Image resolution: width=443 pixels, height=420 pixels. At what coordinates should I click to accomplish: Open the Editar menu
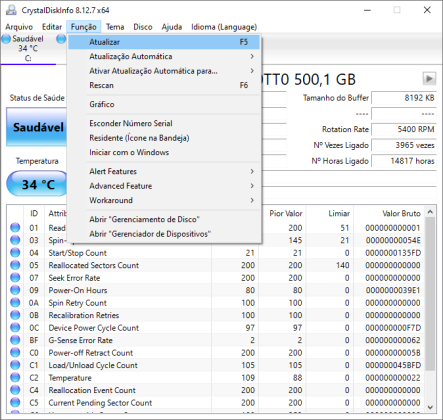tap(52, 27)
